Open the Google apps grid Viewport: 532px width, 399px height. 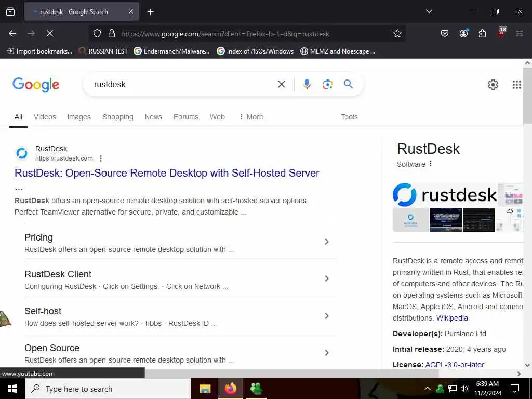[x=517, y=85]
